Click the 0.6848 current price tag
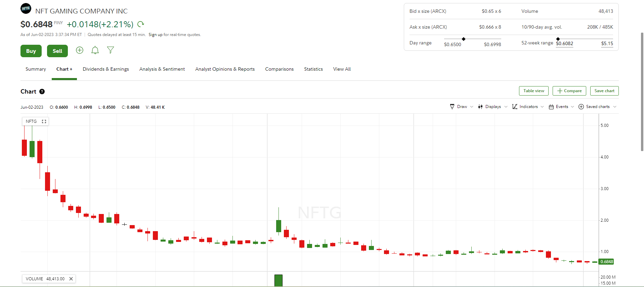The width and height of the screenshot is (644, 287). [607, 261]
